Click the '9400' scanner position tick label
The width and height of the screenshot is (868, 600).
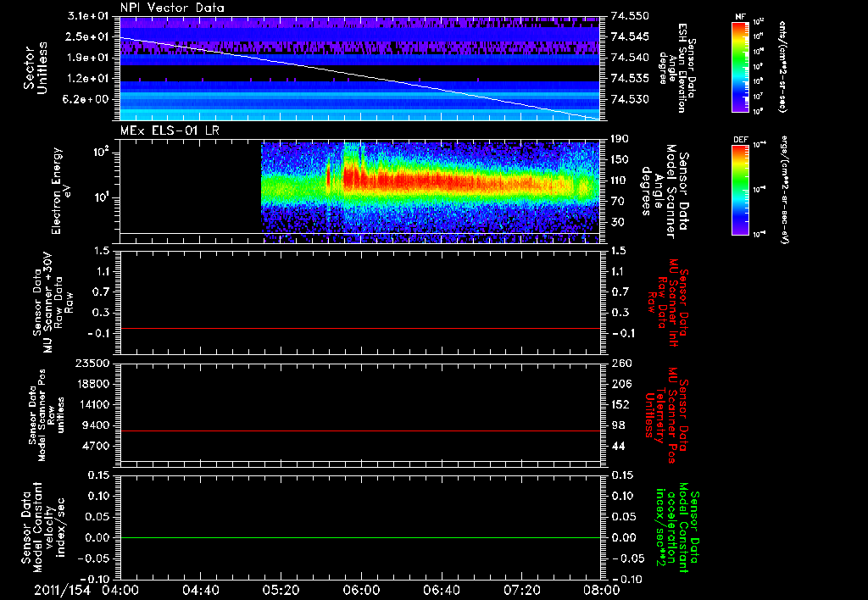point(96,425)
